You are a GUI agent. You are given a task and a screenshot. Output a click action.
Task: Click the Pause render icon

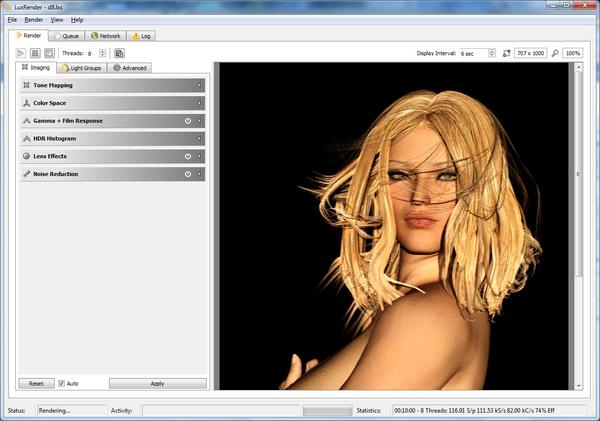click(x=35, y=53)
